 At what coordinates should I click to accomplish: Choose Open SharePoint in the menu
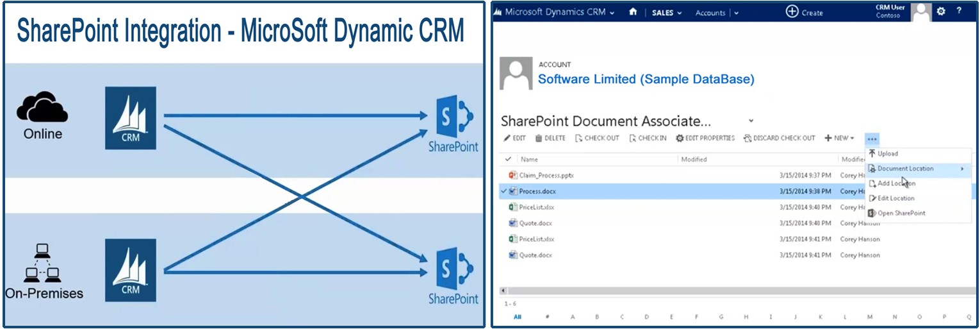tap(919, 213)
